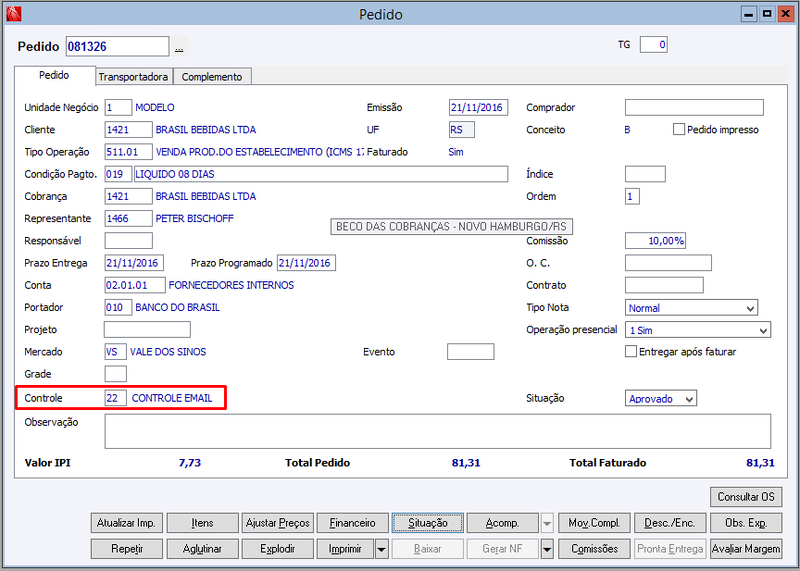Click the empty Índice field
The image size is (800, 571).
click(645, 174)
